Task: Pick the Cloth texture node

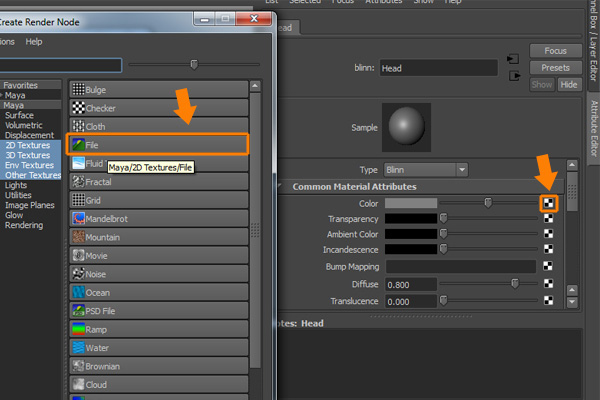Action: pos(159,126)
